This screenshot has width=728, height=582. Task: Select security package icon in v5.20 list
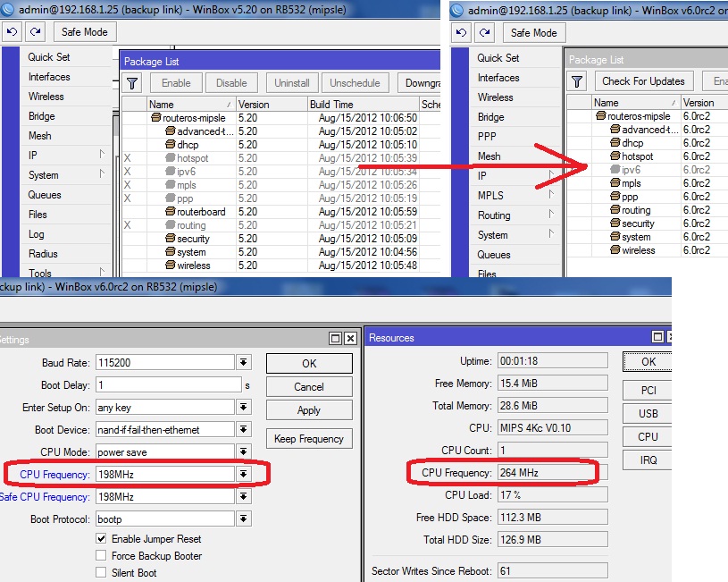[x=171, y=239]
